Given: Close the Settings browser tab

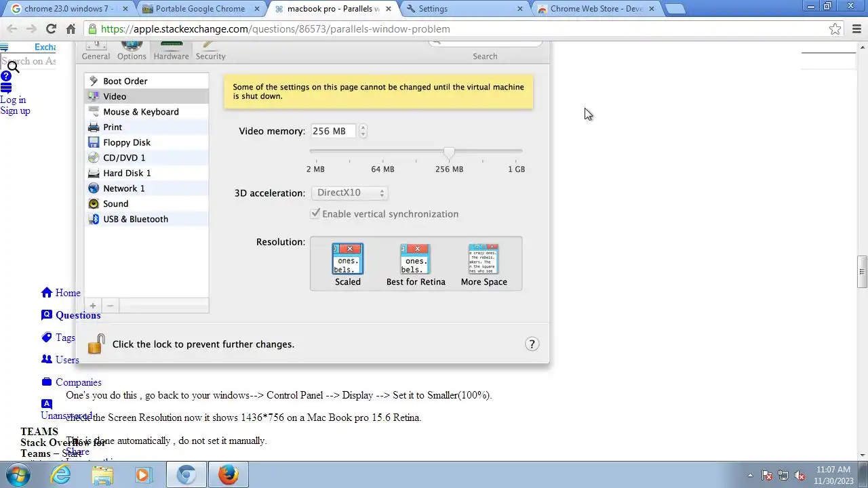Looking at the screenshot, I should pos(520,9).
